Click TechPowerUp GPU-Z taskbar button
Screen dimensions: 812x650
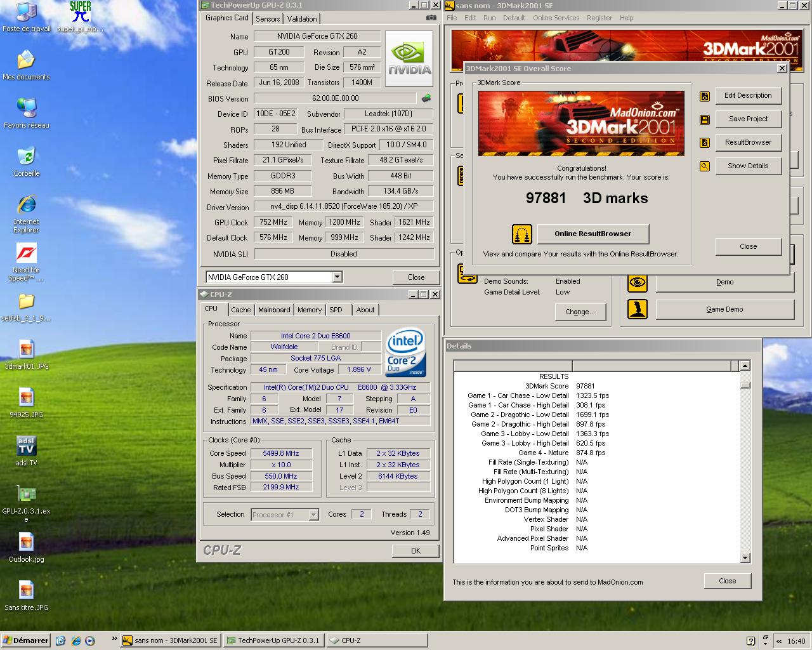[x=273, y=641]
